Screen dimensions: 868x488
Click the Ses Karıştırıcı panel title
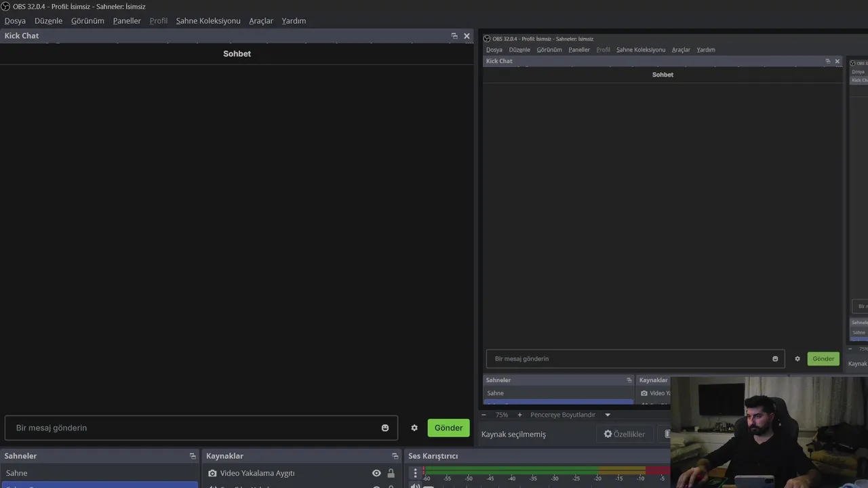point(433,456)
